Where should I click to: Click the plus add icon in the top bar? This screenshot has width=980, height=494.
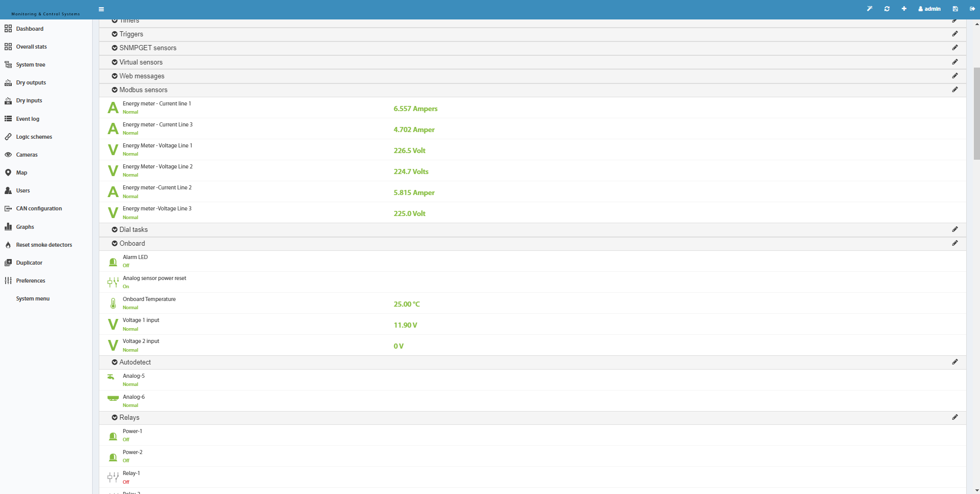tap(904, 9)
